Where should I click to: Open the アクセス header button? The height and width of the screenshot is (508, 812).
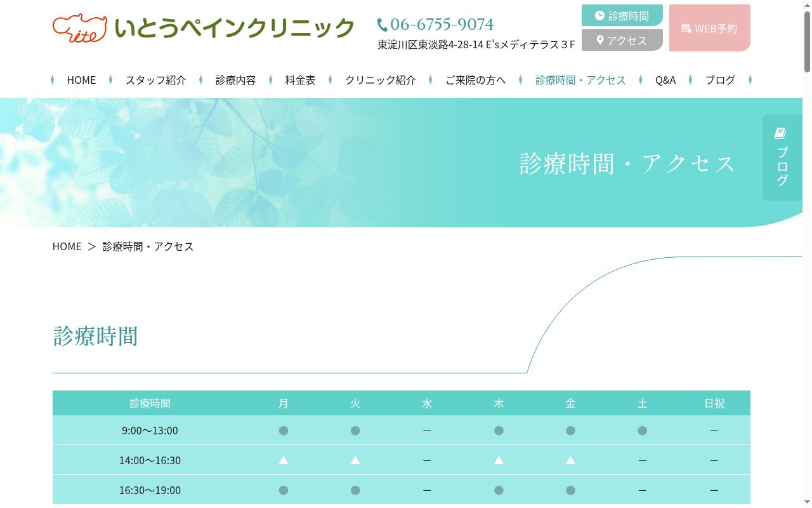pyautogui.click(x=622, y=40)
